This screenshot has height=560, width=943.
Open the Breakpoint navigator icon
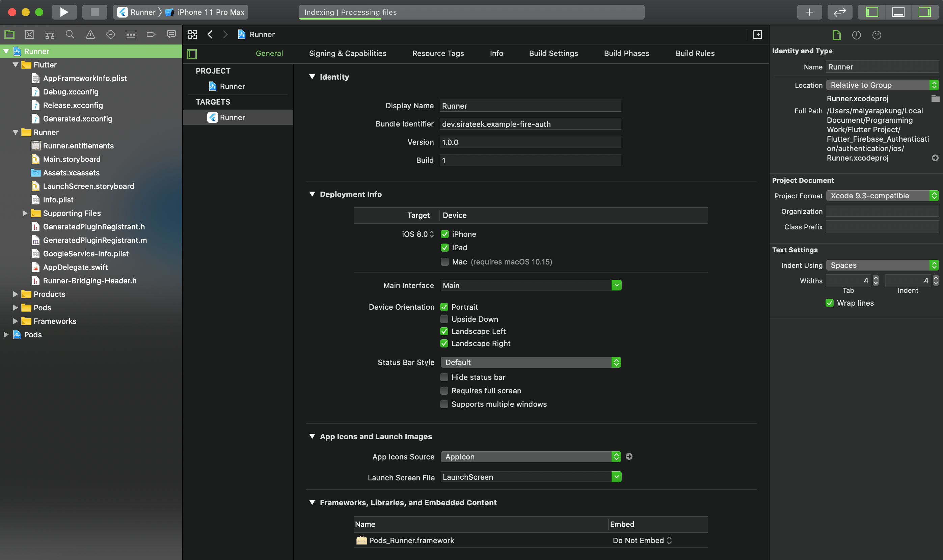point(151,34)
